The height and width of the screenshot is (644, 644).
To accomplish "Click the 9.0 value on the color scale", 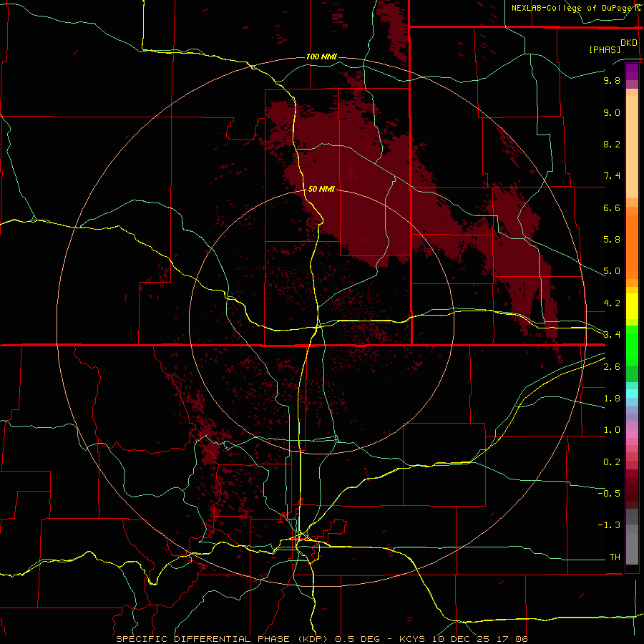I will click(612, 112).
